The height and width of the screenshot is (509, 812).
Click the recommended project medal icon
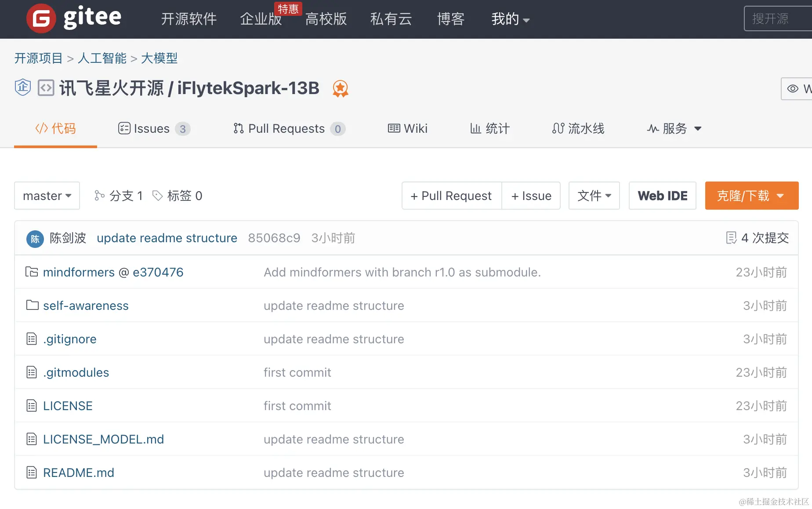pos(341,88)
